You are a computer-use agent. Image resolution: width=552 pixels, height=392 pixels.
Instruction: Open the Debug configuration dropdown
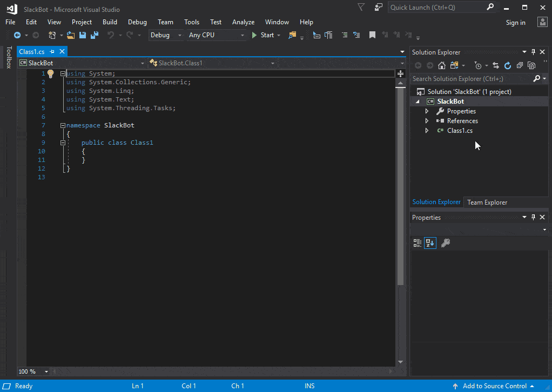point(166,35)
